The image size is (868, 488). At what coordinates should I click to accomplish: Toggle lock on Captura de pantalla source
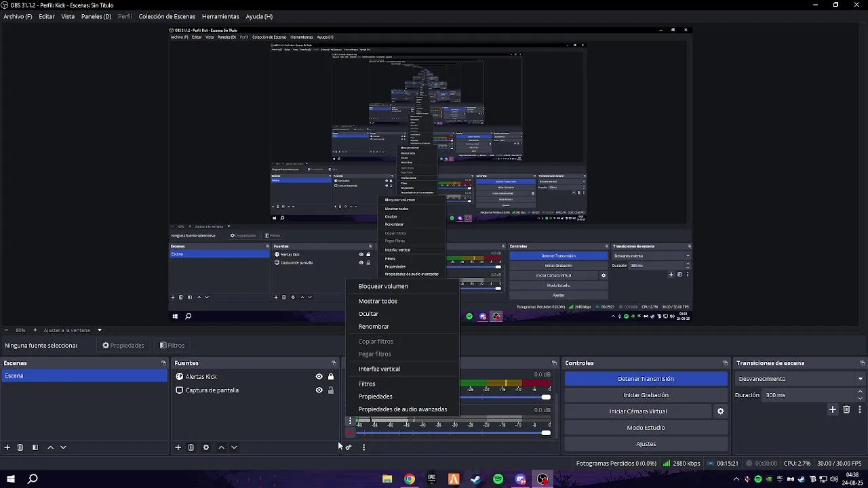(331, 390)
